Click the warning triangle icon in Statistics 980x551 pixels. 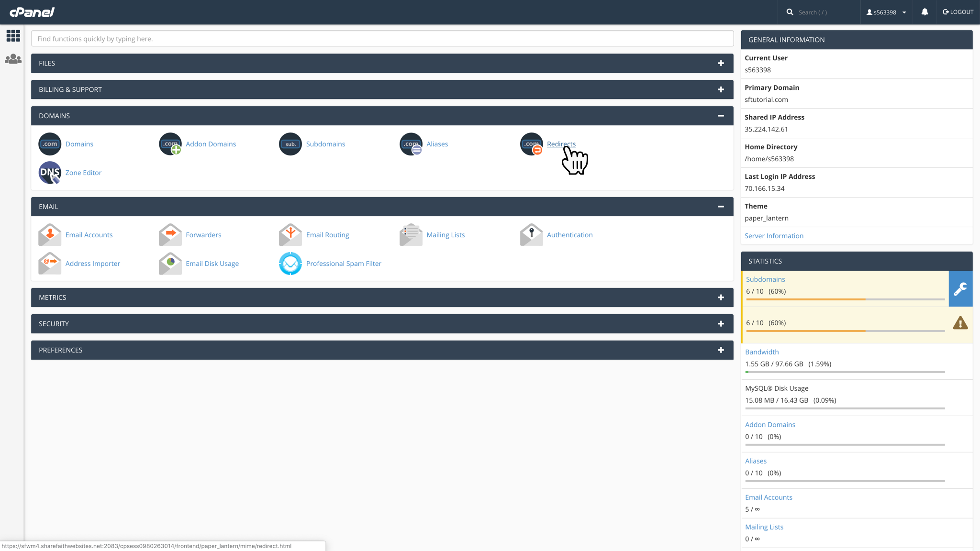tap(960, 323)
